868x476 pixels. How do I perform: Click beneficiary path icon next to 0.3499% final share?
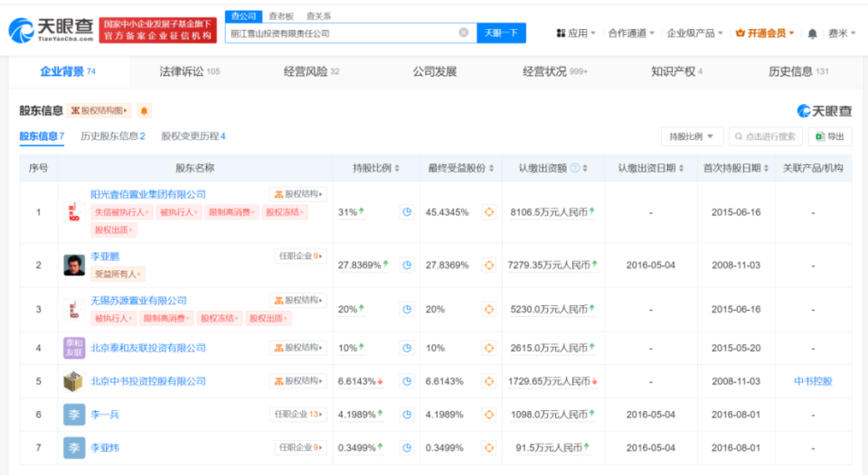489,447
